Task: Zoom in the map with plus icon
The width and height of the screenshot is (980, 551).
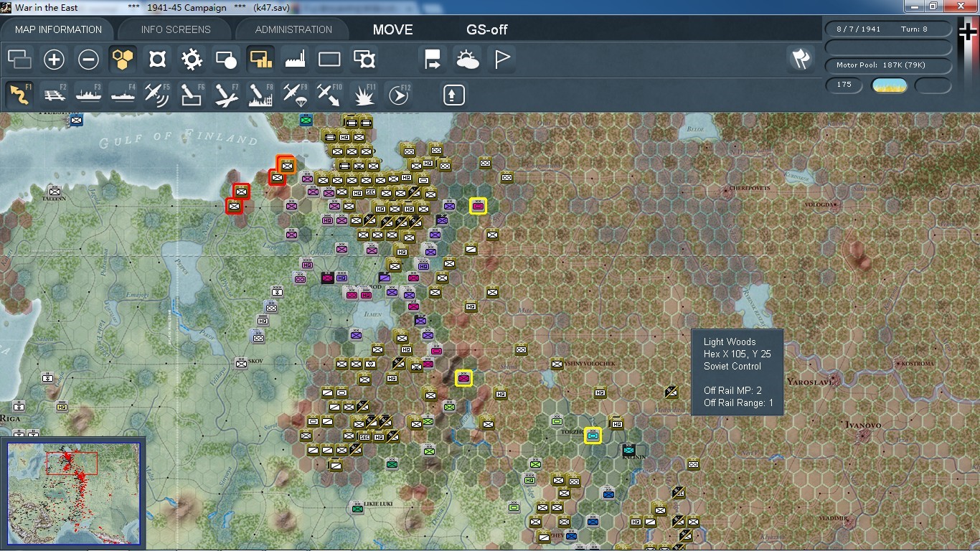Action: (x=54, y=59)
